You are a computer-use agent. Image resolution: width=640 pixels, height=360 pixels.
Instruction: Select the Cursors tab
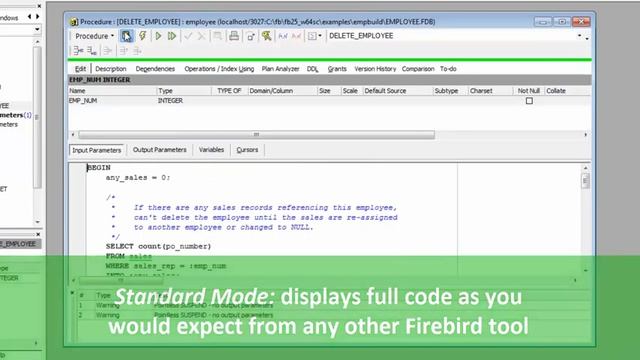coord(247,150)
